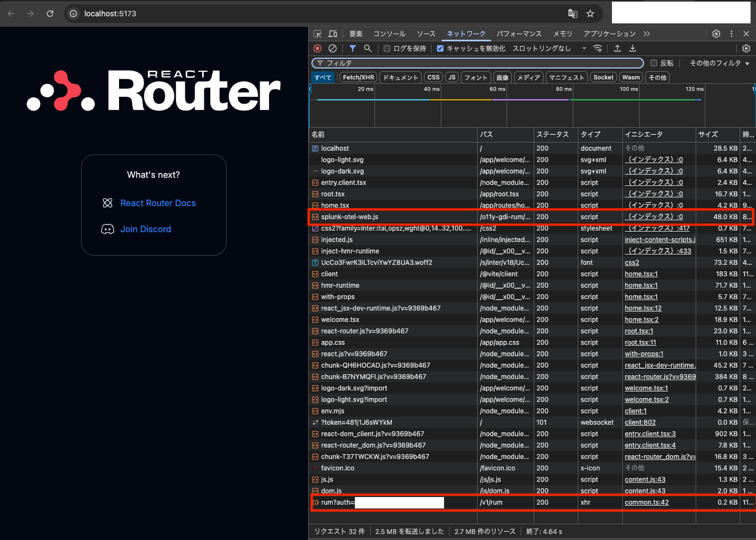Open DevTools three-dot customize menu
Image resolution: width=756 pixels, height=540 pixels.
tap(732, 34)
